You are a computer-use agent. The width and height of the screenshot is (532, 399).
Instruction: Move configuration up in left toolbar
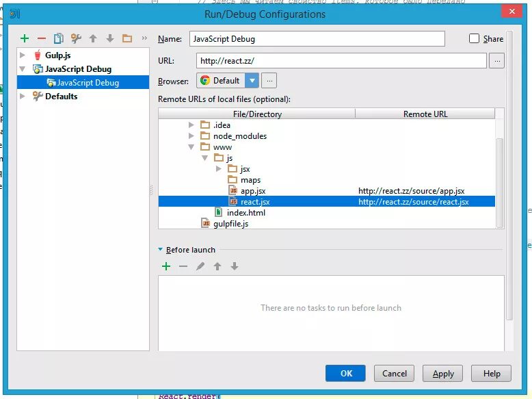click(x=93, y=38)
